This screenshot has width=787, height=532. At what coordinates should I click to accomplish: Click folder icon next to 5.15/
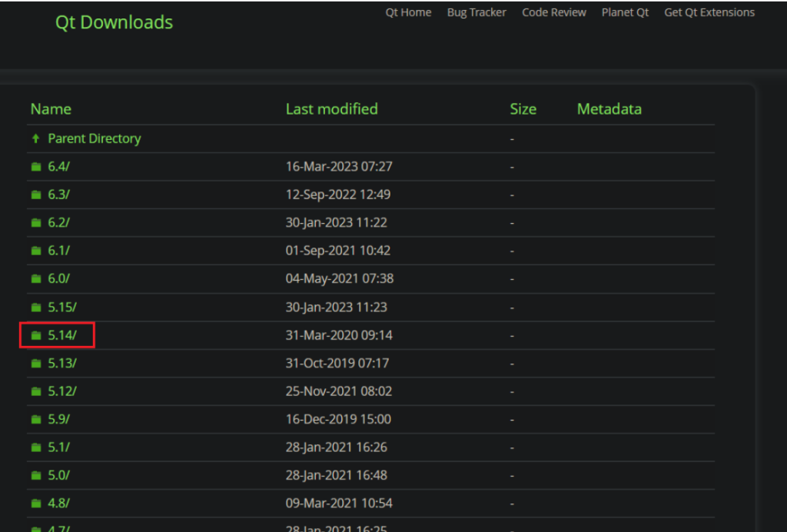coord(36,308)
